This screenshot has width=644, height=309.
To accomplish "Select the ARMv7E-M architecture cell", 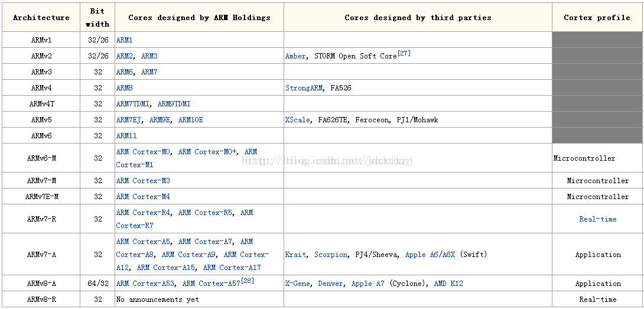I will pyautogui.click(x=41, y=196).
